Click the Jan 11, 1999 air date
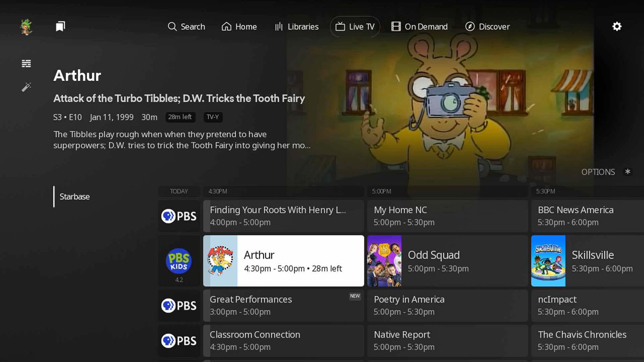The image size is (644, 362). 112,117
